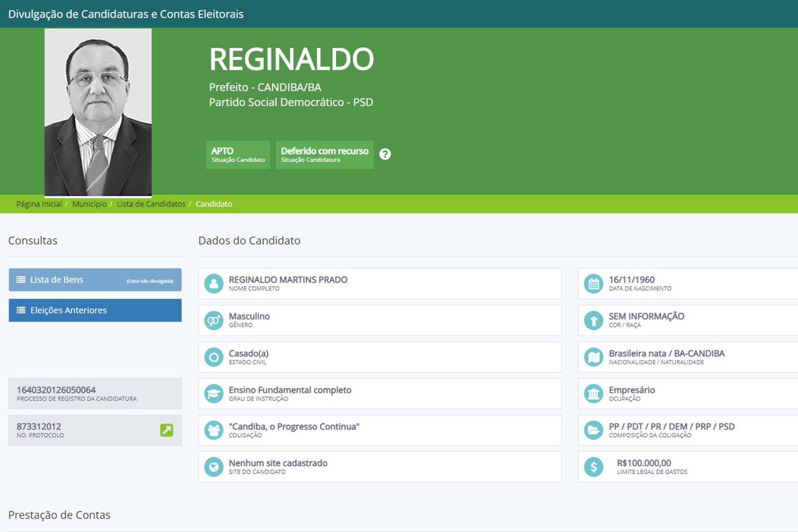
Task: Open Lista de Candidatos breadcrumb
Action: pyautogui.click(x=151, y=204)
